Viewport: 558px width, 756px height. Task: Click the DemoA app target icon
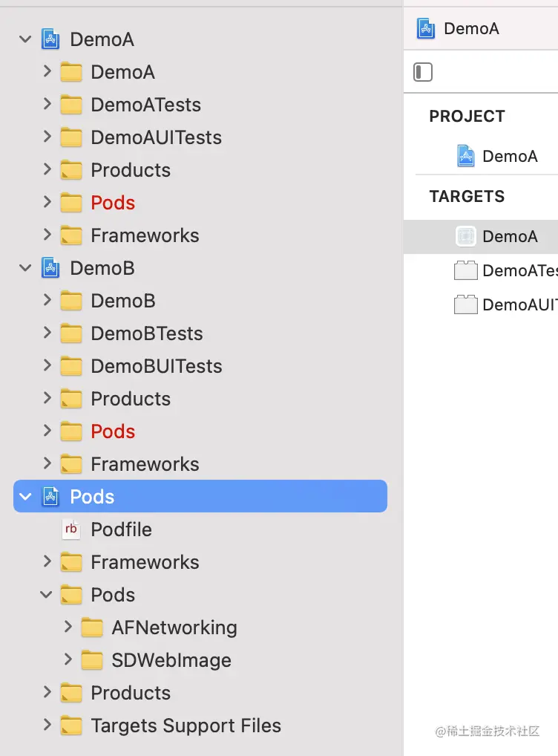(465, 236)
